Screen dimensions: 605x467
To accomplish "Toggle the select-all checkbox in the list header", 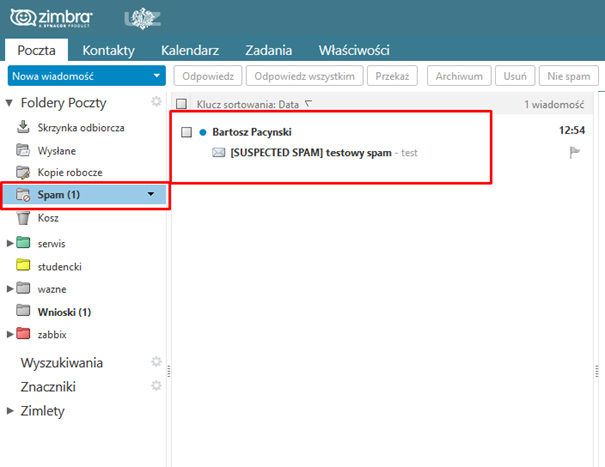I will coord(181,103).
